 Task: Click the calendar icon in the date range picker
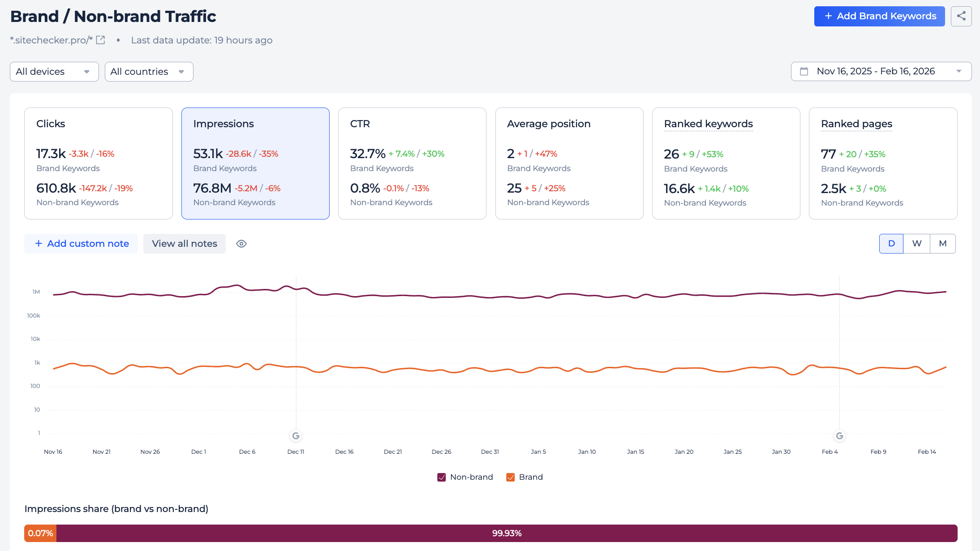click(x=804, y=71)
